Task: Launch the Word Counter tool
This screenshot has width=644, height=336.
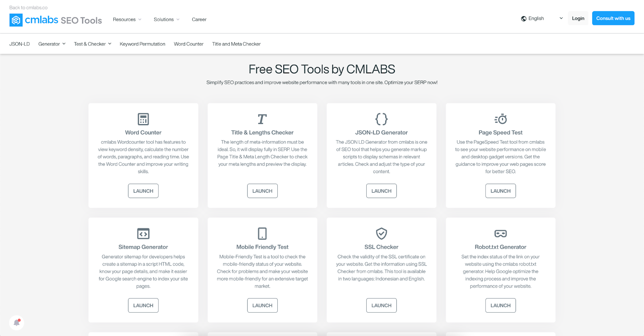Action: click(143, 191)
